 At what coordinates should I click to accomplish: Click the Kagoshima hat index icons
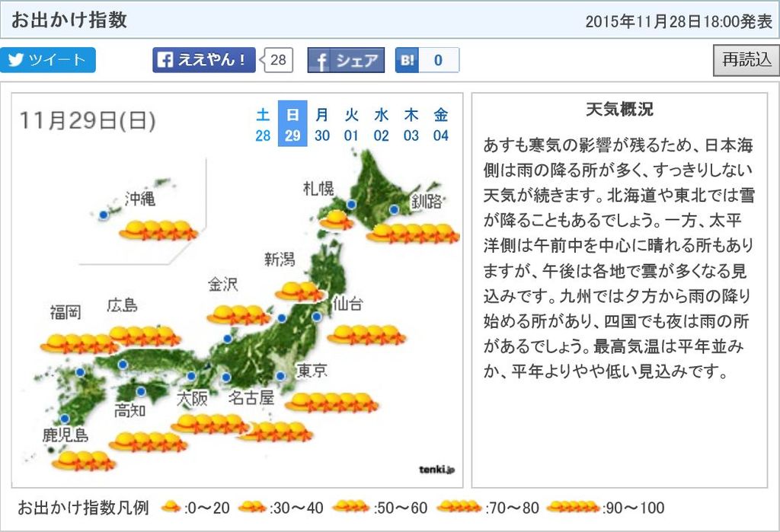[83, 460]
